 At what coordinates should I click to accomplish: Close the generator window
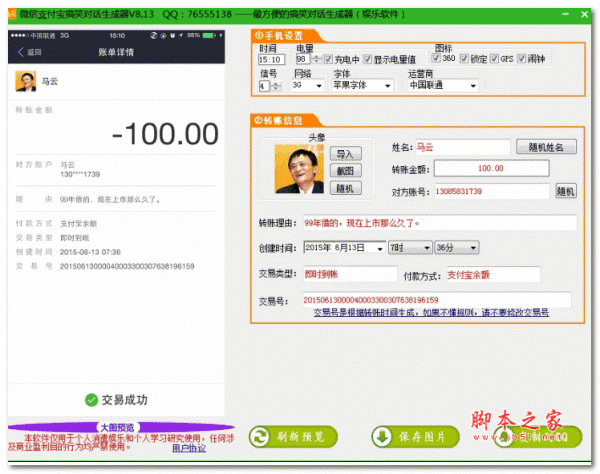tap(584, 14)
